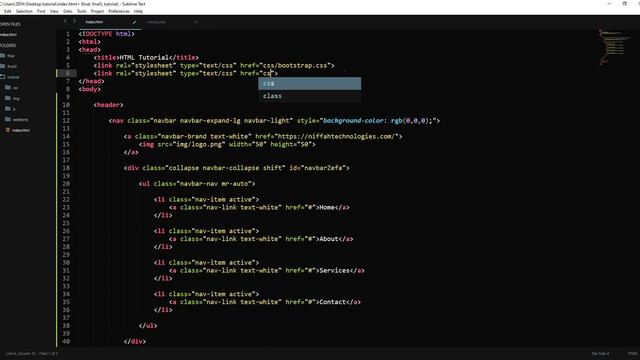Choose 'css' autocomplete suggestion
Screen dimensions: 640x360
[x=309, y=84]
